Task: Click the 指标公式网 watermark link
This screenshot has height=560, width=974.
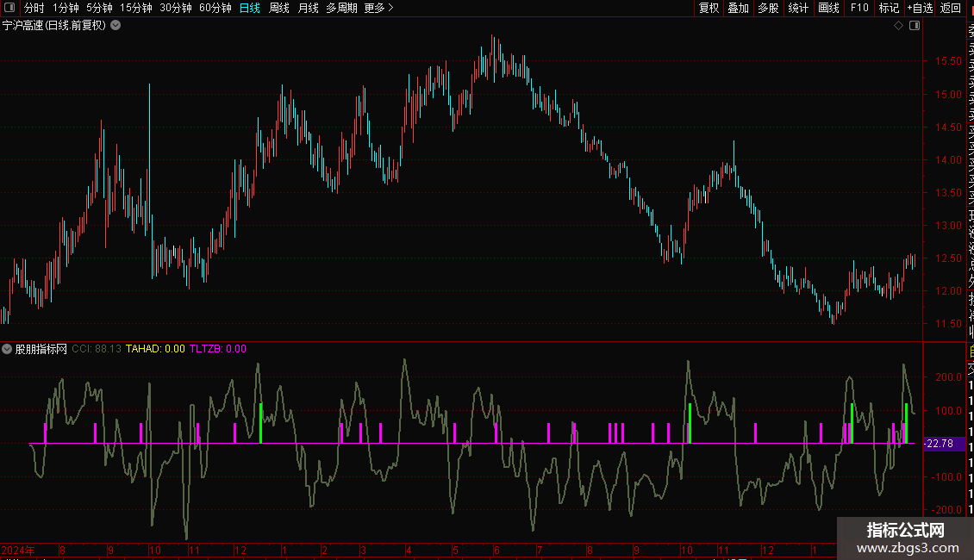Action: coord(905,531)
